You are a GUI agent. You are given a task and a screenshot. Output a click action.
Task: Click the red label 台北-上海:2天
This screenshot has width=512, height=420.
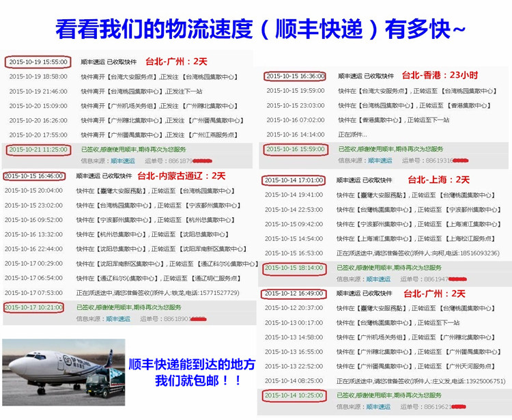coord(438,180)
